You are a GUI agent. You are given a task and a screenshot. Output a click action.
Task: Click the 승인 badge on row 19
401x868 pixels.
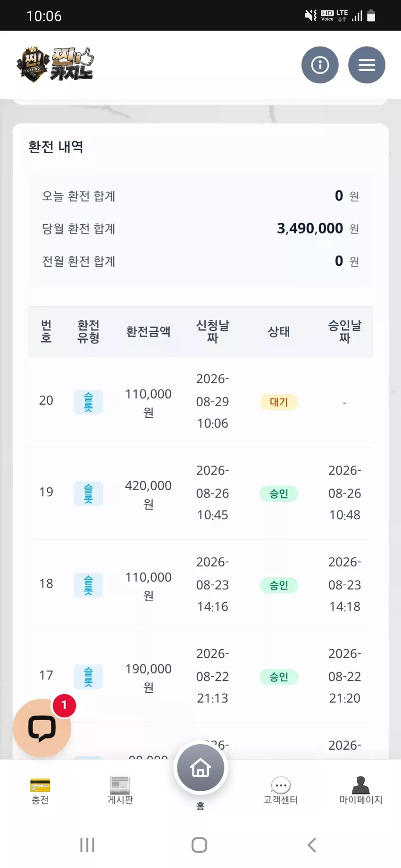coord(279,493)
